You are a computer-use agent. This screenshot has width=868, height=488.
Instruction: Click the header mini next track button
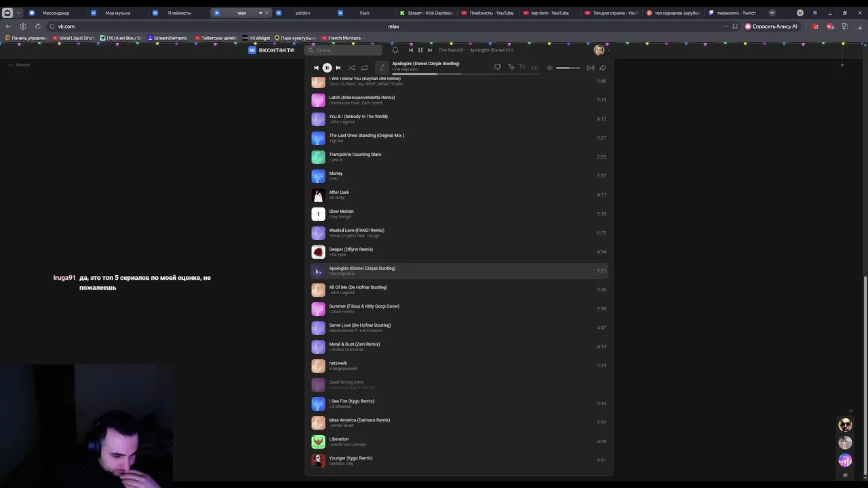click(430, 50)
